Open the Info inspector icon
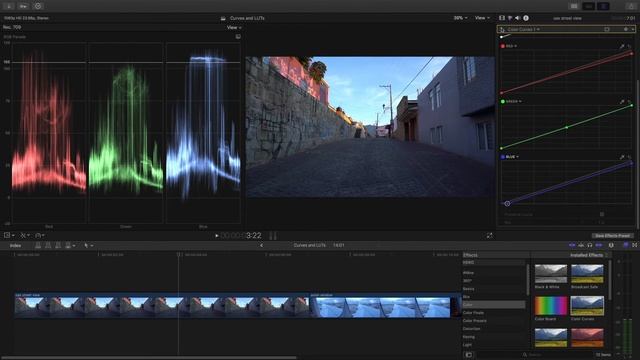 point(526,18)
